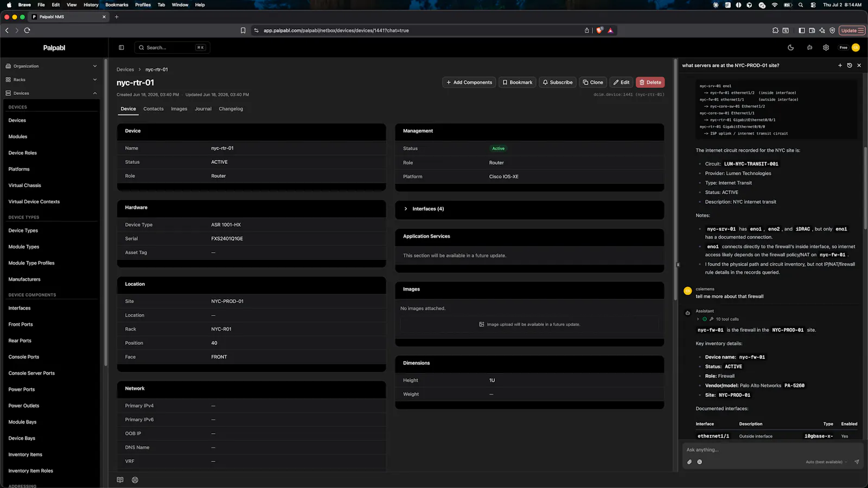Attach a file with the paperclip icon

point(690,462)
